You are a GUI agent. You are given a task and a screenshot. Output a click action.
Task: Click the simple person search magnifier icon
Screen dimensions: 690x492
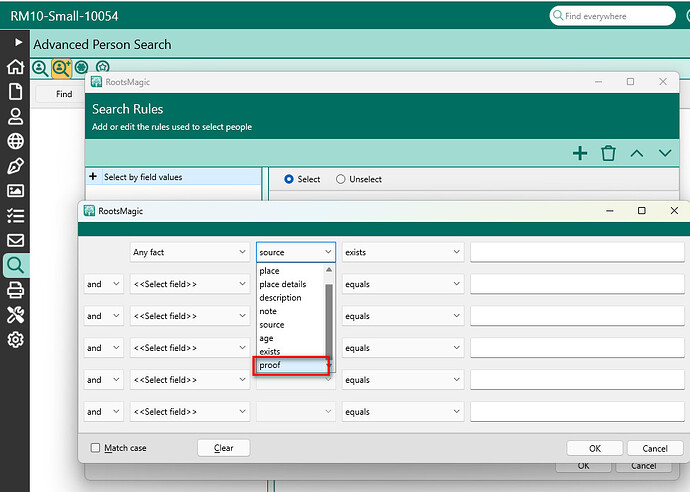[40, 68]
